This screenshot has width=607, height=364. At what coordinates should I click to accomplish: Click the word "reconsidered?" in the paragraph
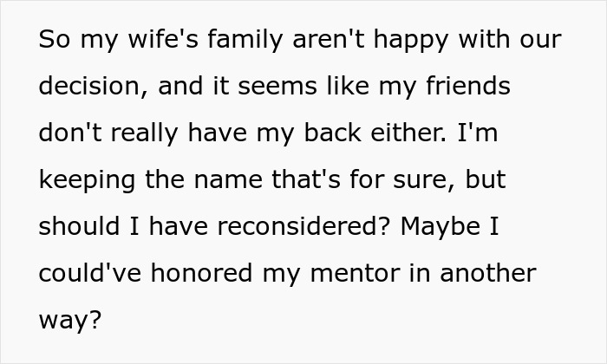pyautogui.click(x=303, y=226)
